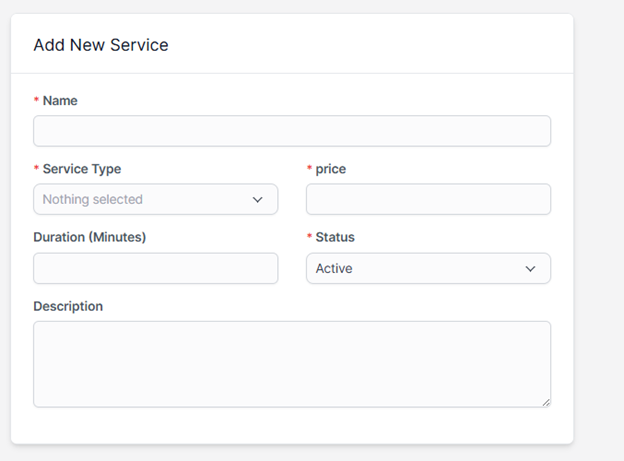This screenshot has width=624, height=461.
Task: Click the Service Type chevron arrow
Action: pos(258,199)
